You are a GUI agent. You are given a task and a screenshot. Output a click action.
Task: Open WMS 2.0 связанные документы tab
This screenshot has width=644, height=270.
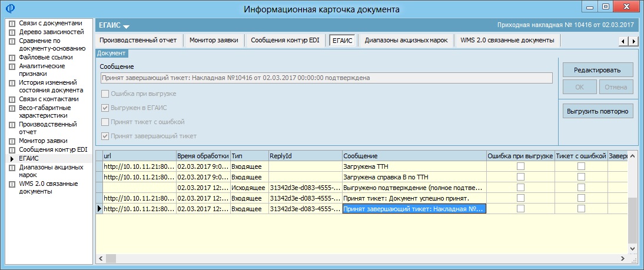(x=507, y=40)
